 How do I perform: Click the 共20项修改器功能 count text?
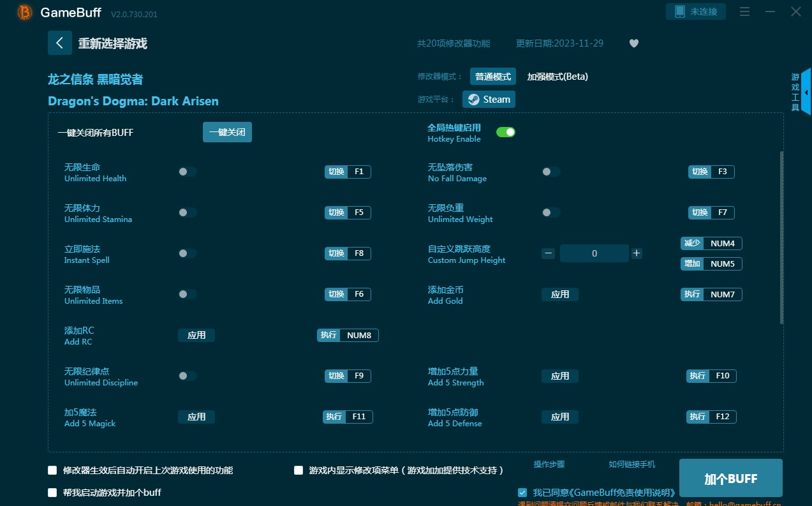pos(454,43)
